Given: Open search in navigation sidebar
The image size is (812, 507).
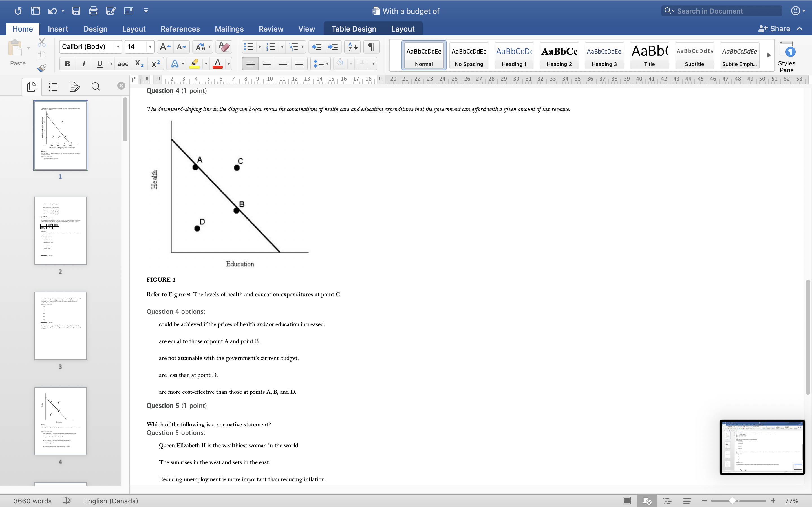Looking at the screenshot, I should pyautogui.click(x=96, y=87).
